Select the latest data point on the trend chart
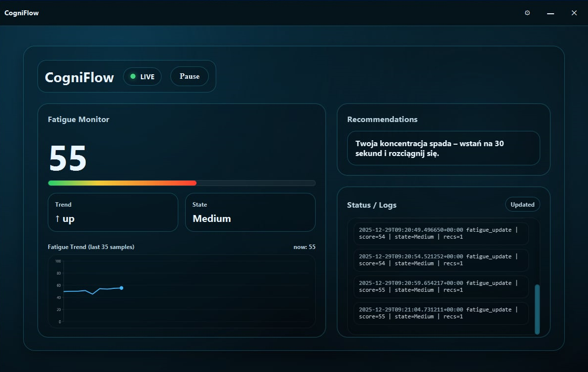Screen dimensions: 588x372 coord(121,288)
